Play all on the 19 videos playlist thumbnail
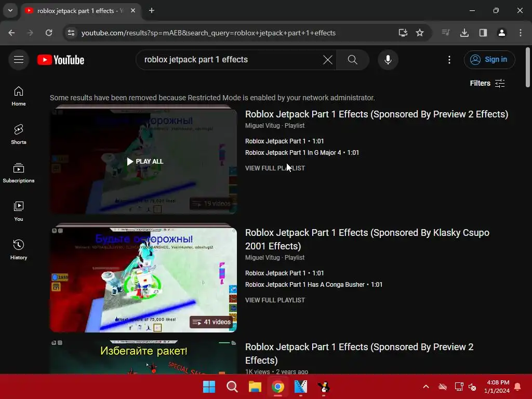 [143, 161]
